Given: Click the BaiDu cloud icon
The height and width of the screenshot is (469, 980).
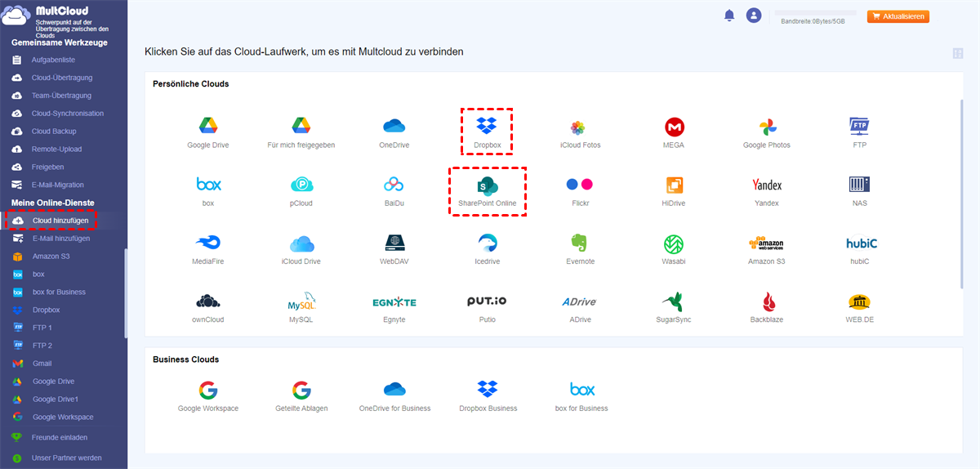Looking at the screenshot, I should click(x=394, y=185).
